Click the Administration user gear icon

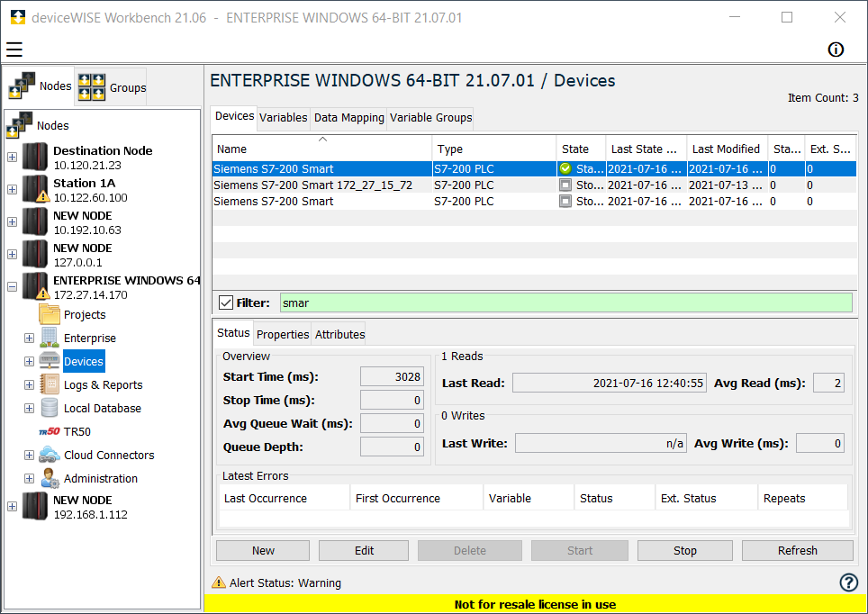point(50,478)
